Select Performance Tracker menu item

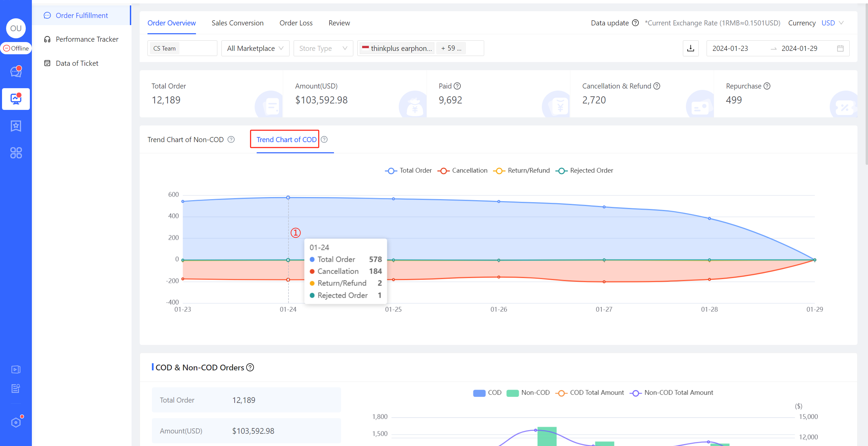(x=82, y=39)
